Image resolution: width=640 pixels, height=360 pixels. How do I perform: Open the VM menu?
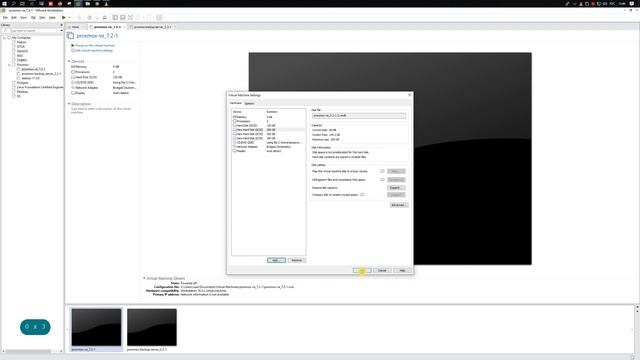(33, 18)
